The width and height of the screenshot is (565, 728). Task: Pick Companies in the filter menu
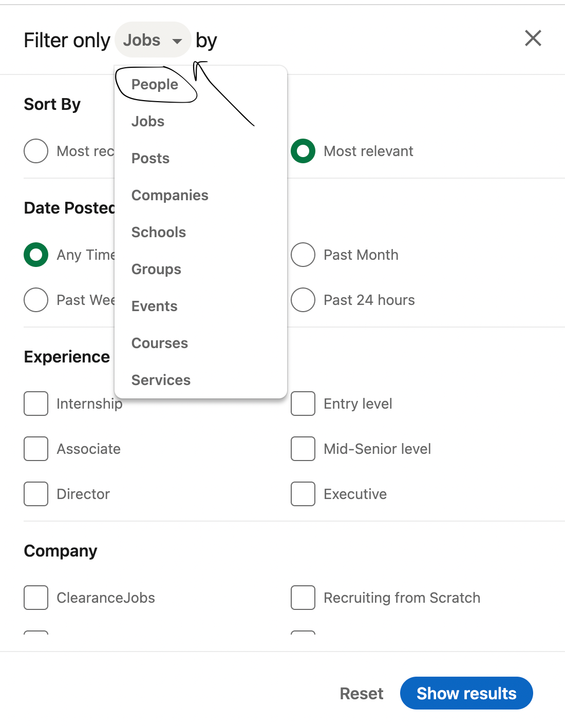tap(170, 195)
